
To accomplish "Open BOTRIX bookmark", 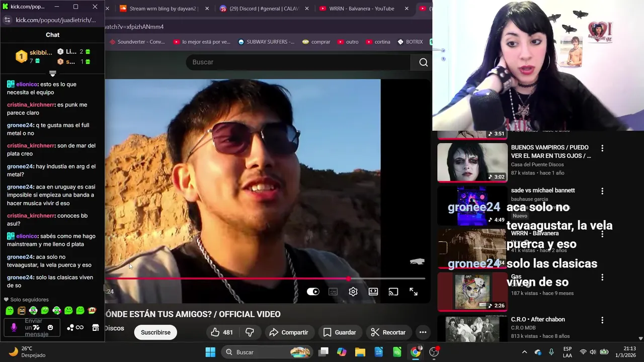I will point(410,42).
